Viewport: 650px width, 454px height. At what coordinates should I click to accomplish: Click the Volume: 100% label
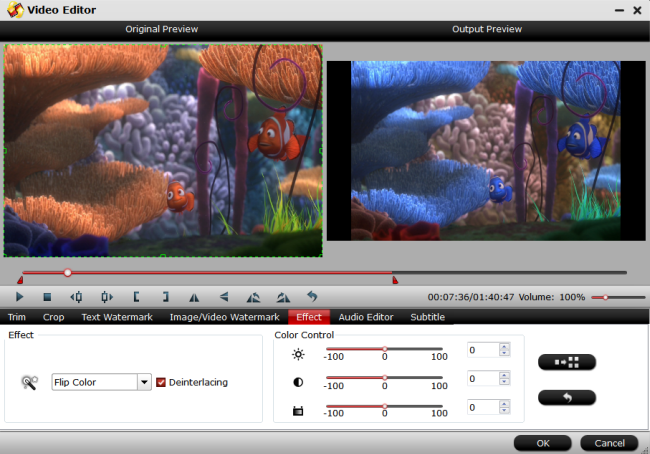point(551,297)
